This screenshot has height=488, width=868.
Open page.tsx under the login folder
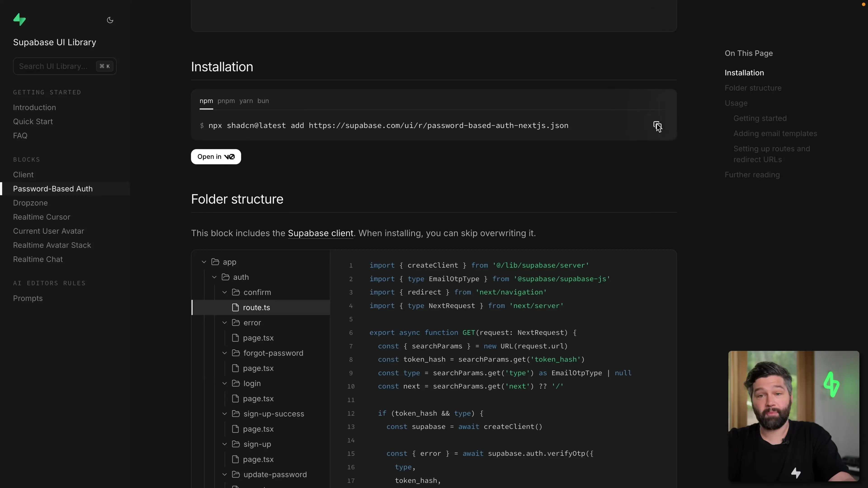click(x=258, y=398)
